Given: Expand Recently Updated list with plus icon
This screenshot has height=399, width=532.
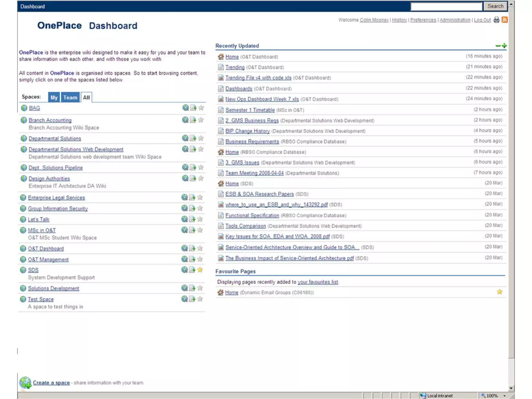Looking at the screenshot, I should click(x=504, y=46).
